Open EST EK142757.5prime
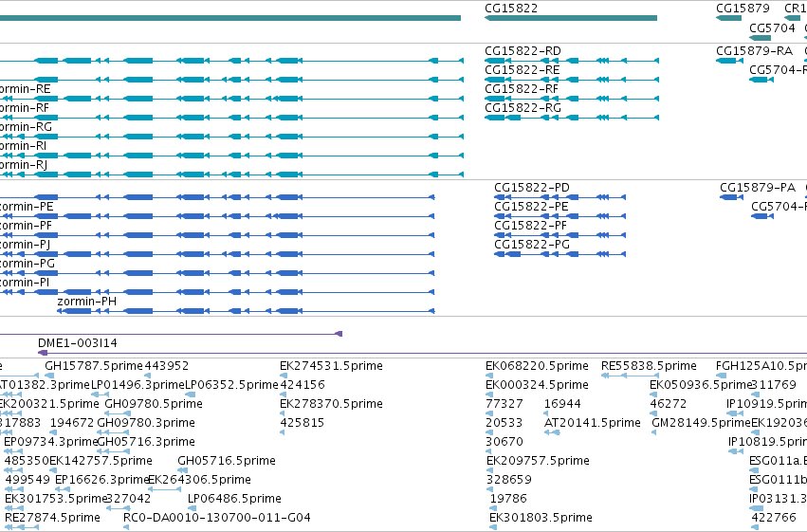 [101, 461]
